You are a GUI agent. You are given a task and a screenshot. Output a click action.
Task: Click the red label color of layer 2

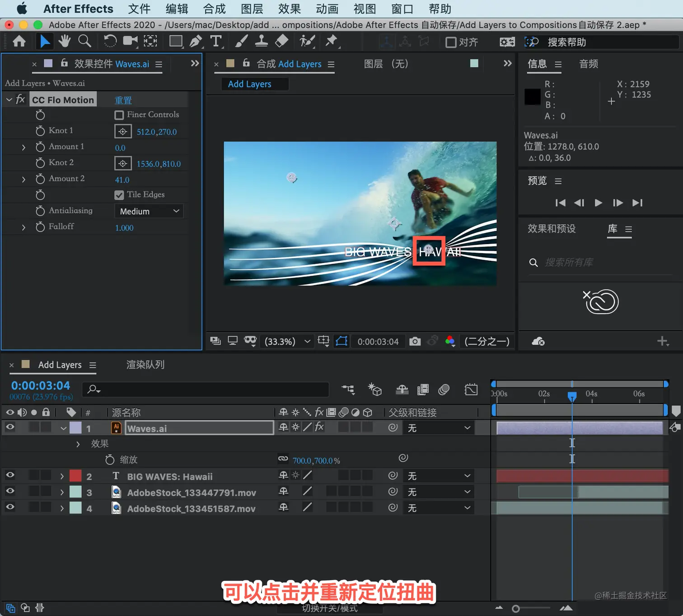tap(75, 476)
